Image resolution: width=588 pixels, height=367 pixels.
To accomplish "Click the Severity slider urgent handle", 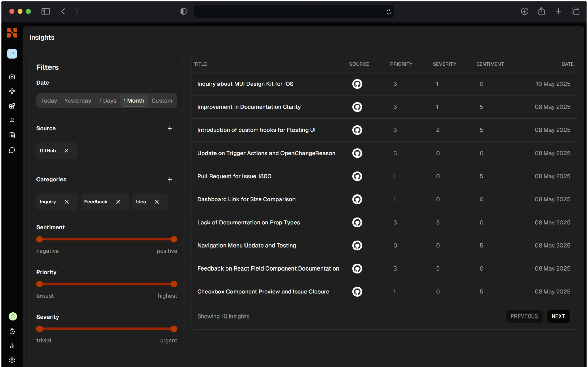I will click(174, 329).
